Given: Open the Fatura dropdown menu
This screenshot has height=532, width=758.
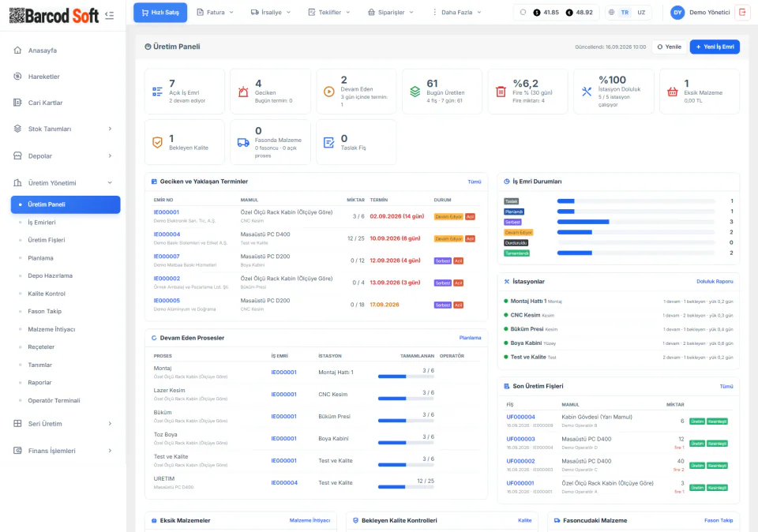Looking at the screenshot, I should click(215, 13).
